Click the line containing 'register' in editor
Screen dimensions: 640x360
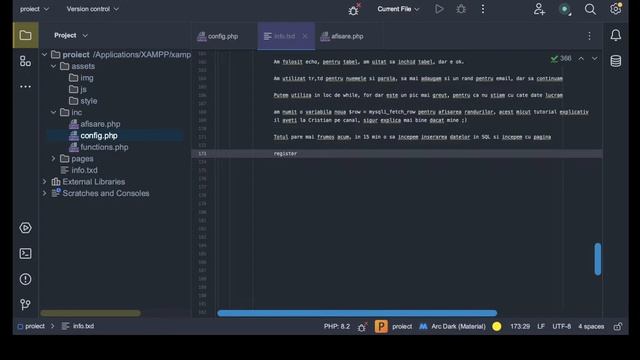[x=397, y=154]
